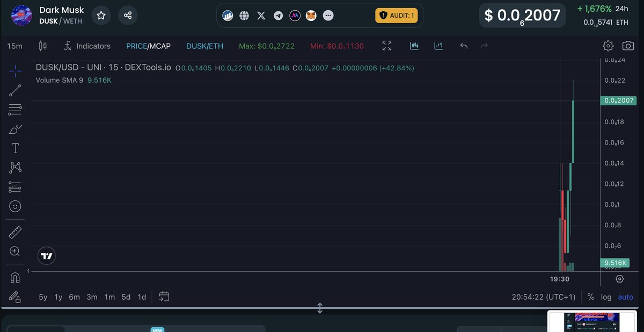Click the Dark Musk token avatar
Image resolution: width=644 pixels, height=332 pixels.
pyautogui.click(x=22, y=16)
